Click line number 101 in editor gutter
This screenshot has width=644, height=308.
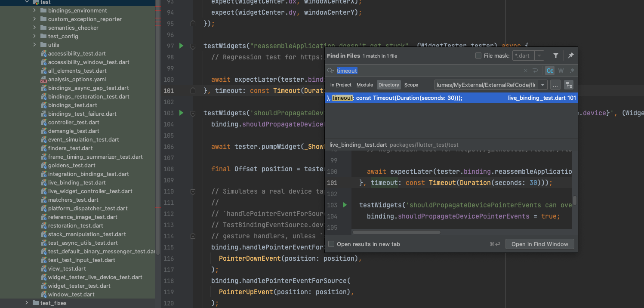pos(168,90)
